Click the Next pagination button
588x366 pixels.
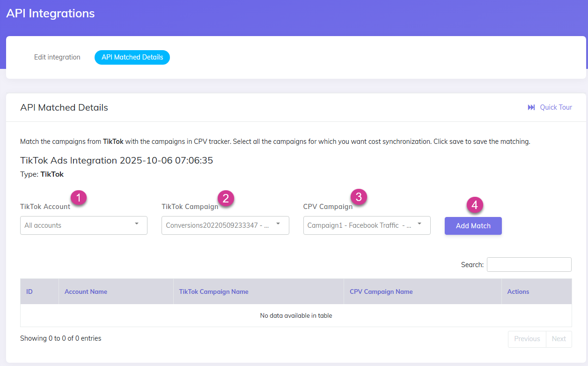click(x=559, y=338)
